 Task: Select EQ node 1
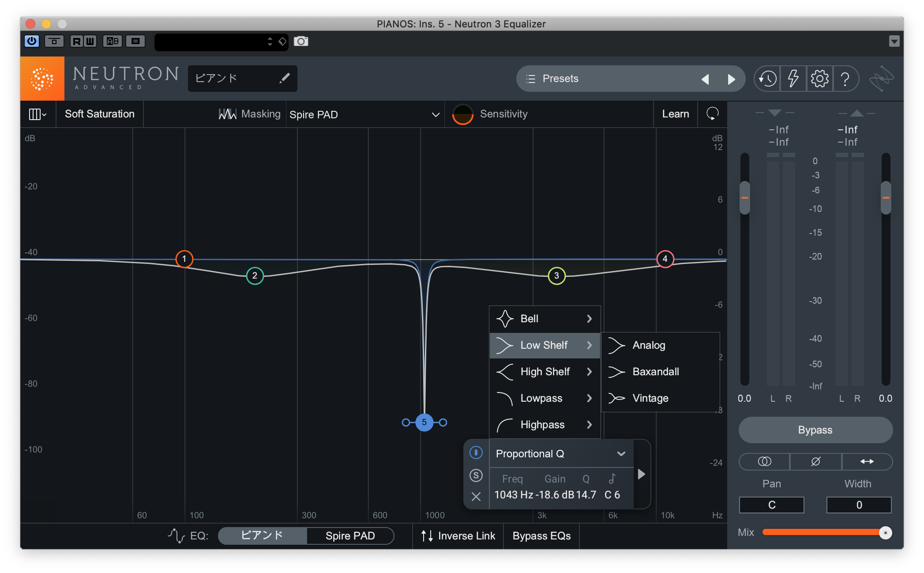click(x=184, y=259)
